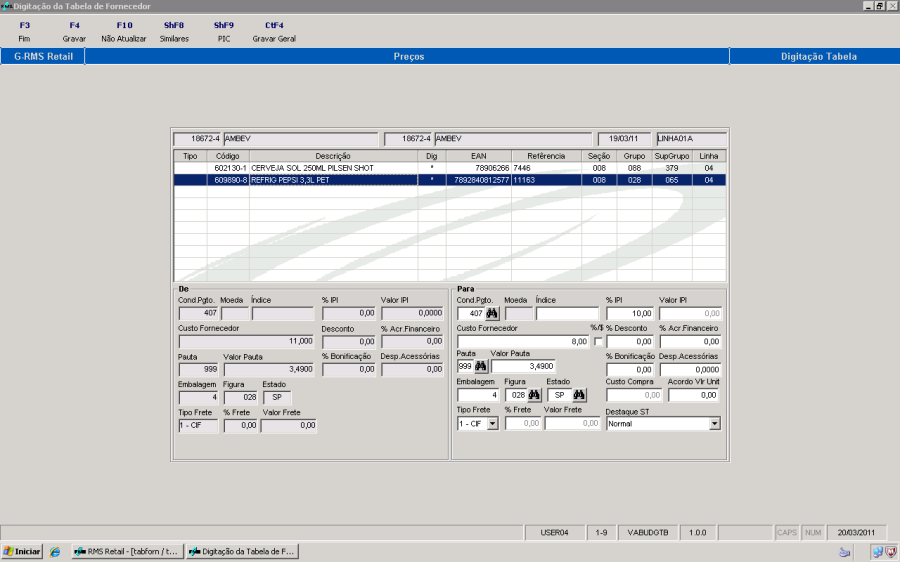The image size is (900, 562).
Task: Click the VABUDGTB status bar entry
Action: click(x=648, y=533)
